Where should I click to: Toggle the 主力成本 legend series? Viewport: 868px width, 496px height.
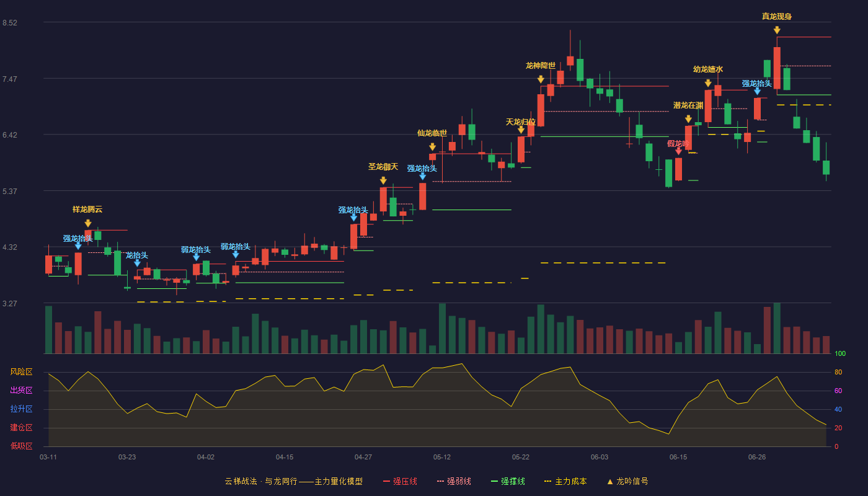click(565, 481)
